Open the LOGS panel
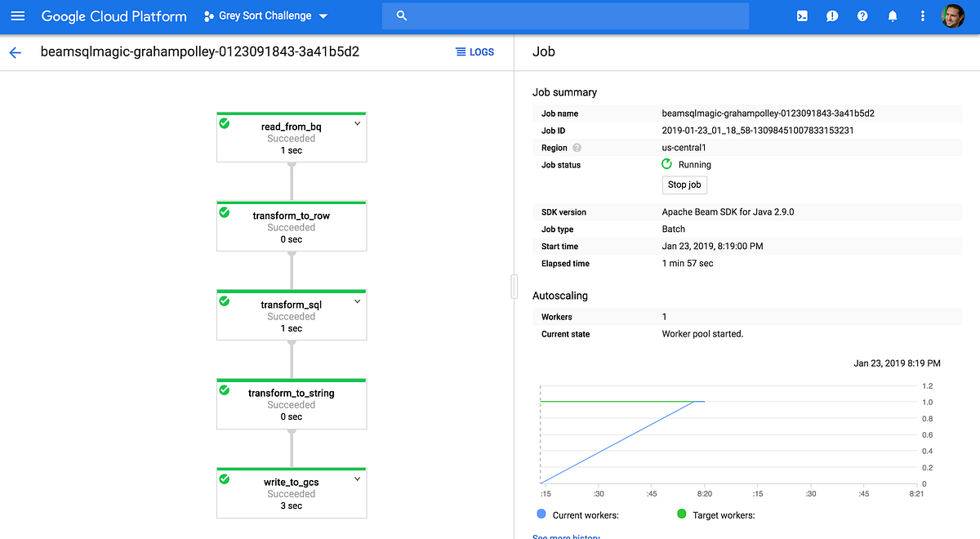Screen dimensions: 980x539 [474, 51]
